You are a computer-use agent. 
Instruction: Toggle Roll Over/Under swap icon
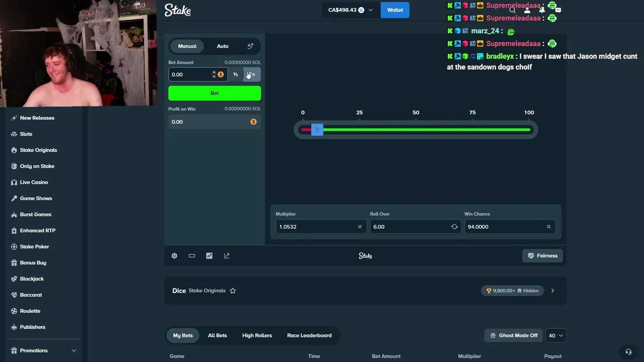click(454, 227)
